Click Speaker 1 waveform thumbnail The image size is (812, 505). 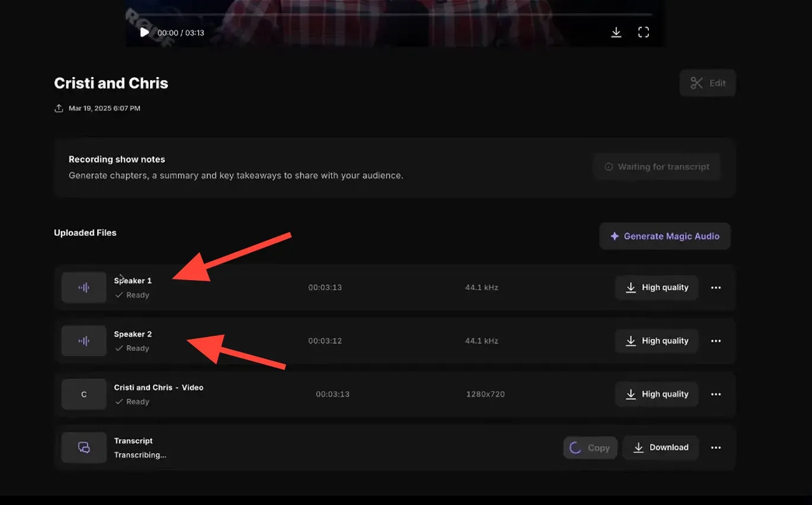tap(84, 288)
